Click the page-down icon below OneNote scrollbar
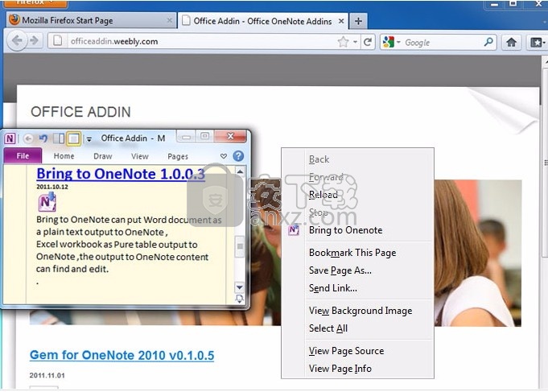The width and height of the screenshot is (548, 392). pos(240,299)
